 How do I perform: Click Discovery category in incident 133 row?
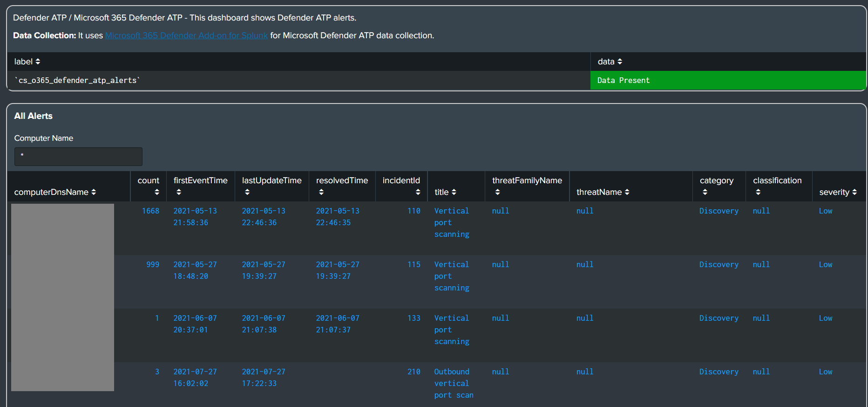719,318
